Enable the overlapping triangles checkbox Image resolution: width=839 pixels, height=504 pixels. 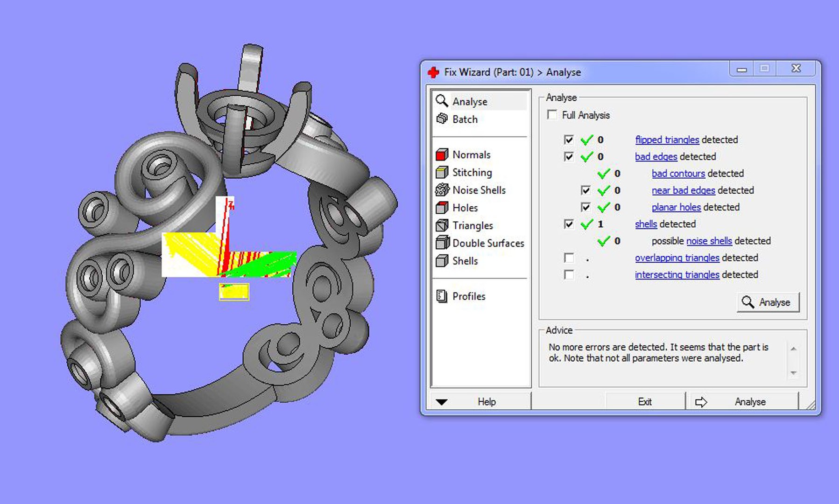[x=569, y=258]
